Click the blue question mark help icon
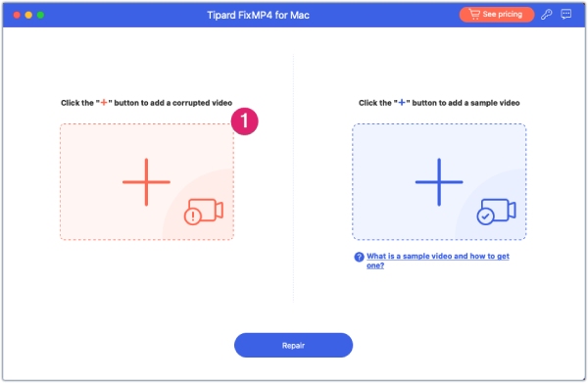588x383 pixels. (359, 257)
